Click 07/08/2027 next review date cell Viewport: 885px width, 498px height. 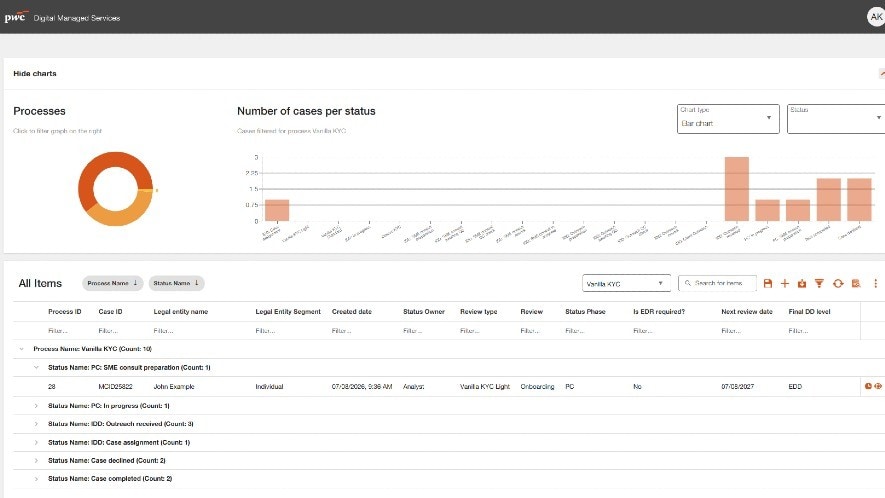point(737,387)
